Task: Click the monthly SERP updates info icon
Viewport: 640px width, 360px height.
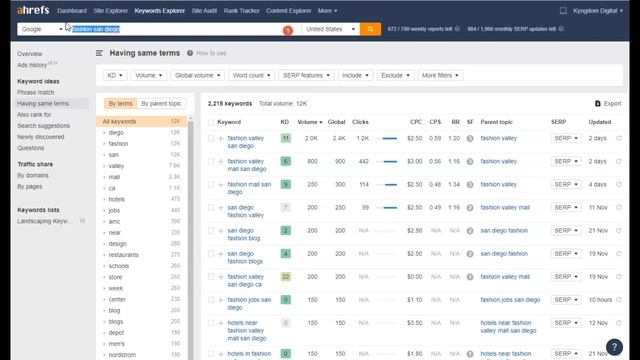Action: click(561, 29)
